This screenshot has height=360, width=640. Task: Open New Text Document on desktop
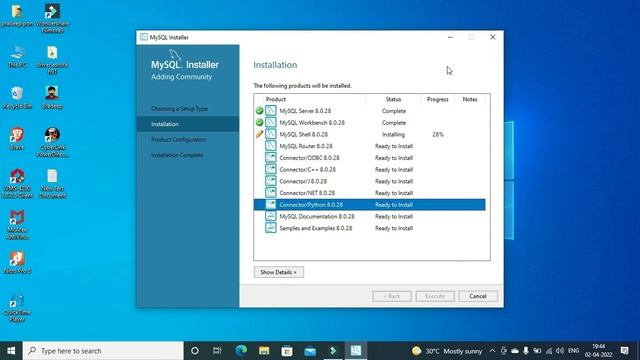[x=52, y=184]
